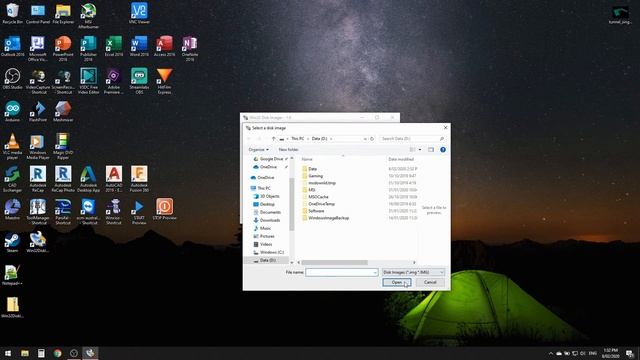Select the VNC Viewer desktop shortcut
Viewport: 640px width, 360px height.
(139, 13)
